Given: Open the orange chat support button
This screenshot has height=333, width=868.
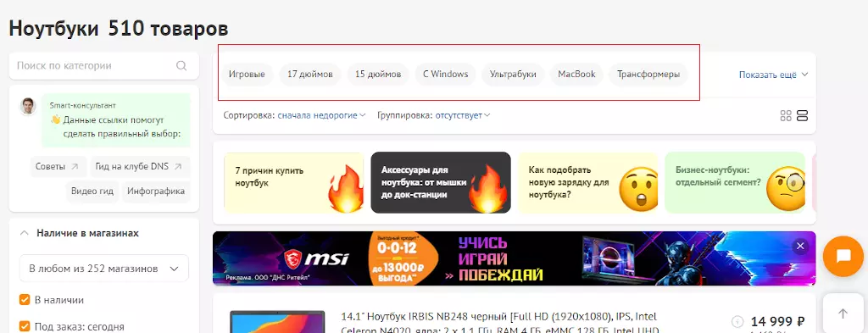Looking at the screenshot, I should pos(843,256).
